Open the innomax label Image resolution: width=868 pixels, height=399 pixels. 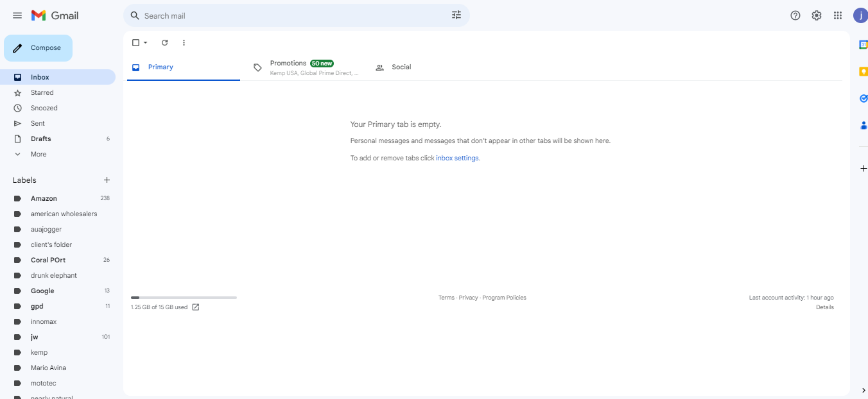point(58,321)
